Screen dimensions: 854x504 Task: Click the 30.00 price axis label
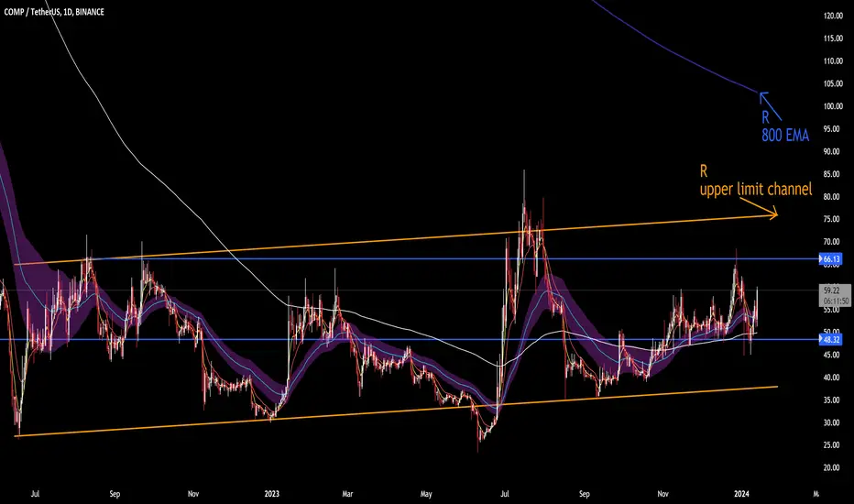click(832, 422)
